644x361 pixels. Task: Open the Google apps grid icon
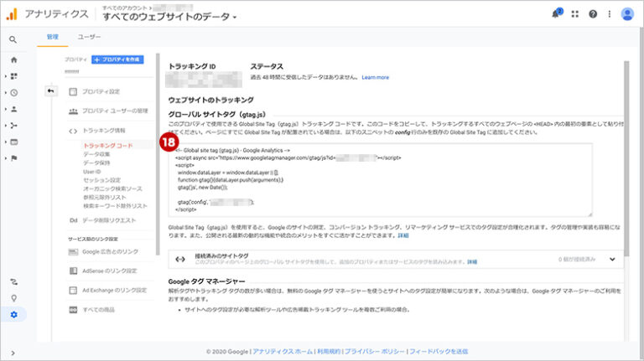(x=575, y=14)
